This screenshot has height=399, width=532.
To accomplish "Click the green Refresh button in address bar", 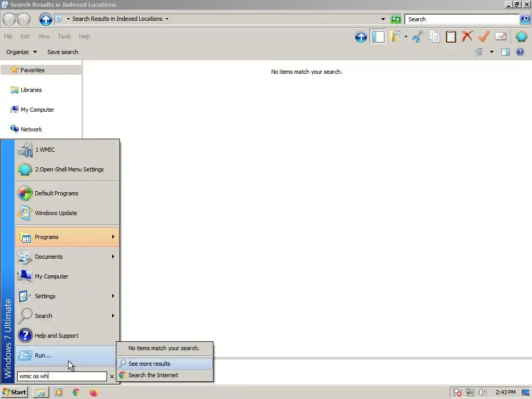I will [396, 19].
